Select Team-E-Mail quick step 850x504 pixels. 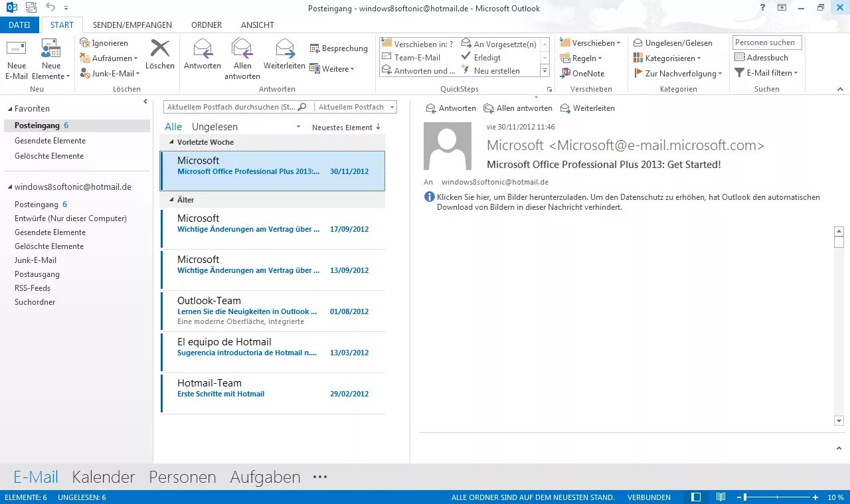tap(412, 58)
